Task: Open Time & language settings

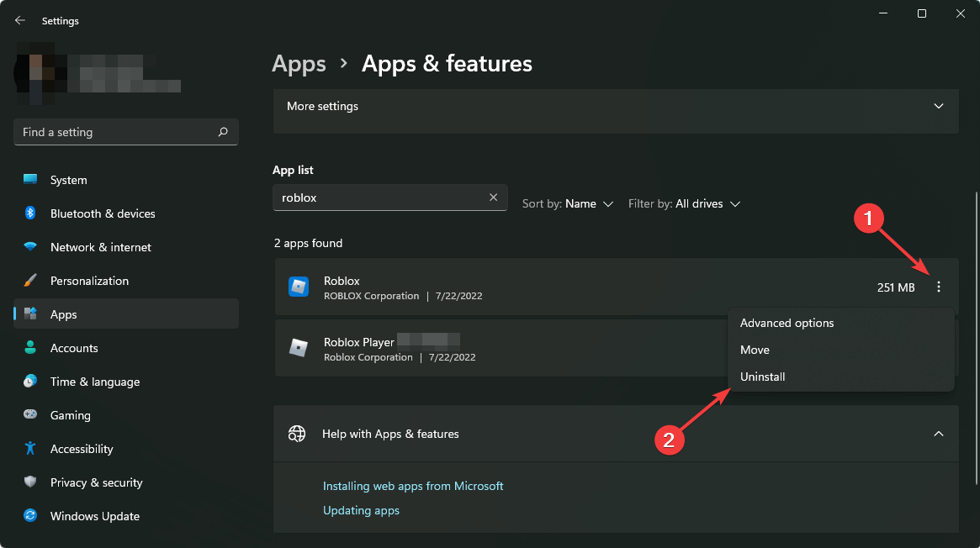Action: coord(125,382)
